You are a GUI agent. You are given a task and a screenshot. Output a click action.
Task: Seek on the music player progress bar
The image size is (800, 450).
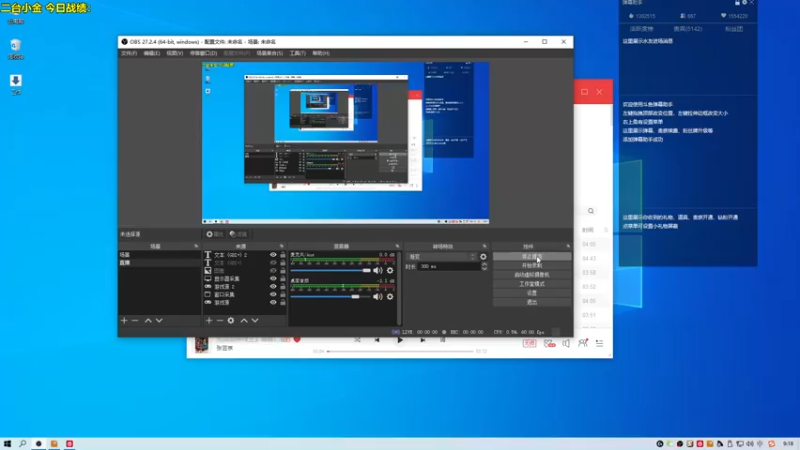(x=401, y=351)
